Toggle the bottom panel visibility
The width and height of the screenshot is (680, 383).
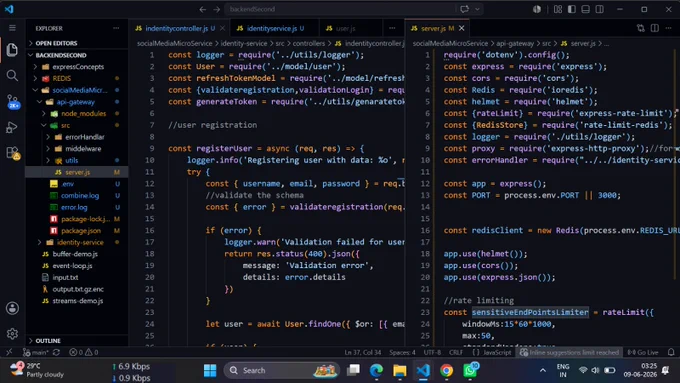tap(585, 9)
